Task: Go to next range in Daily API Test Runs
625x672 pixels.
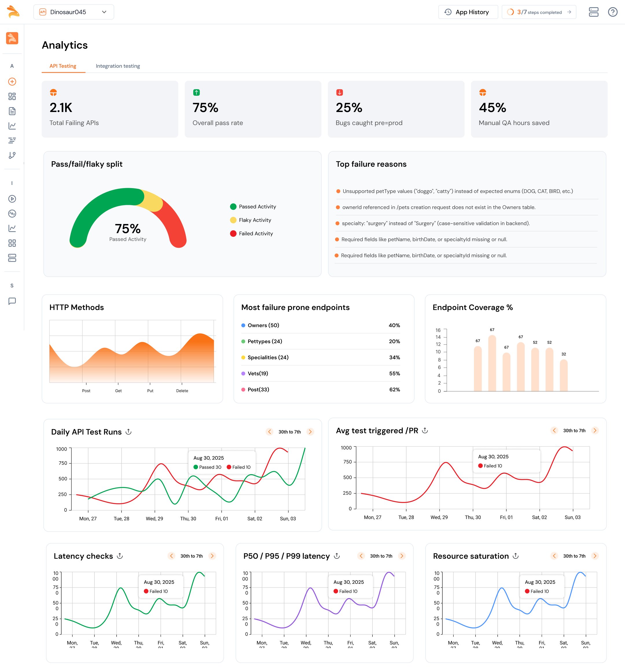Action: tap(310, 432)
